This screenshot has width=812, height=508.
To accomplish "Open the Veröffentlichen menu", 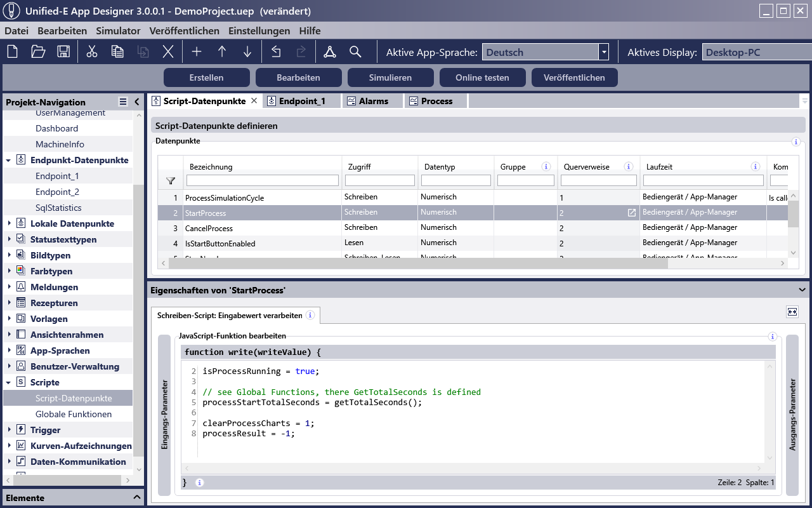I will [185, 30].
